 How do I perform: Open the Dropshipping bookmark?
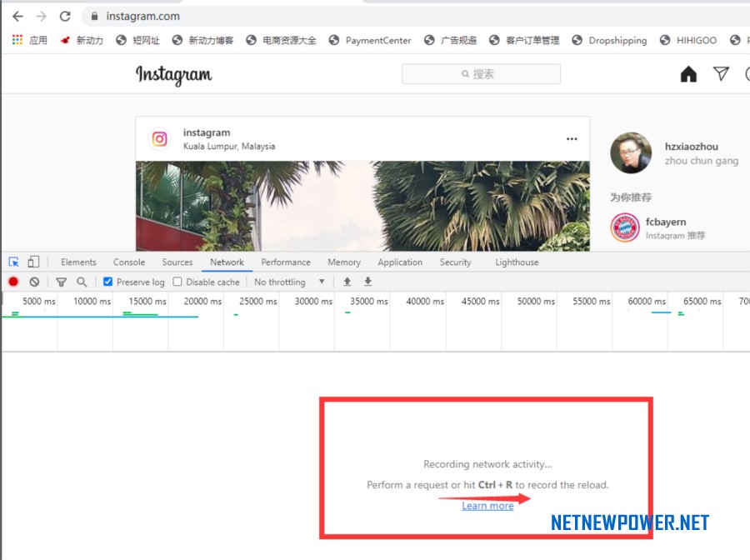[609, 40]
